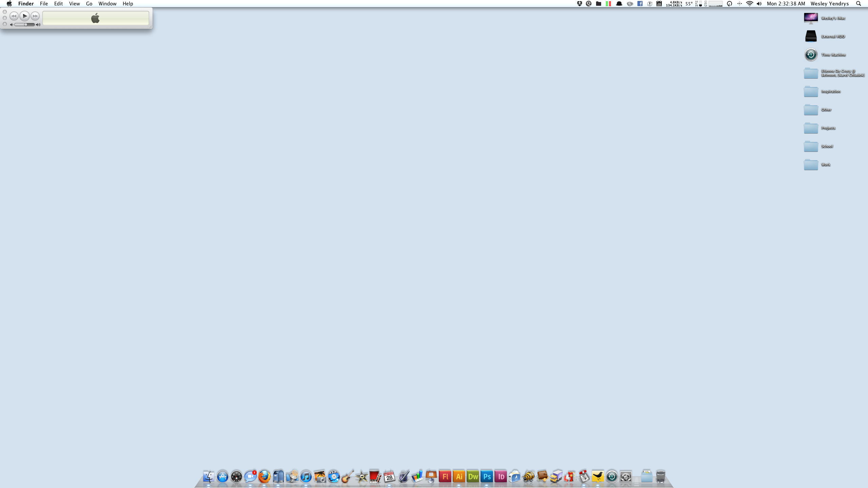Open the Facebook menu bar icon

[x=640, y=4]
